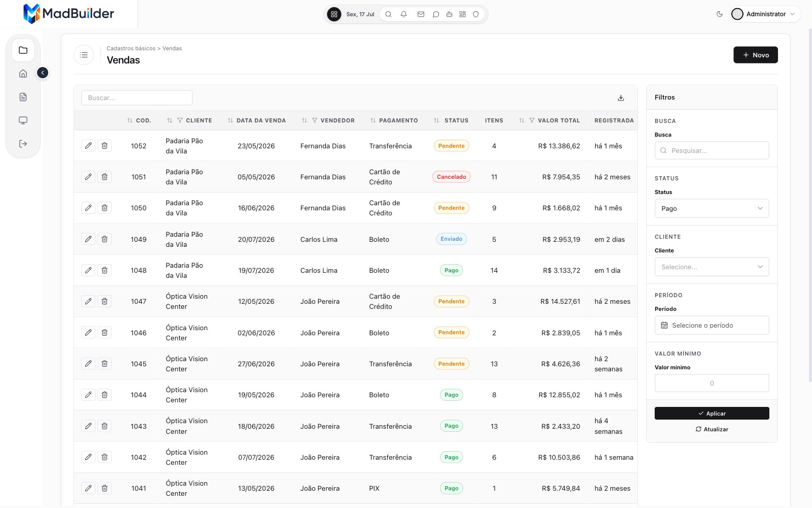Click the Valor mínimo input field
The image size is (812, 508).
tap(712, 383)
